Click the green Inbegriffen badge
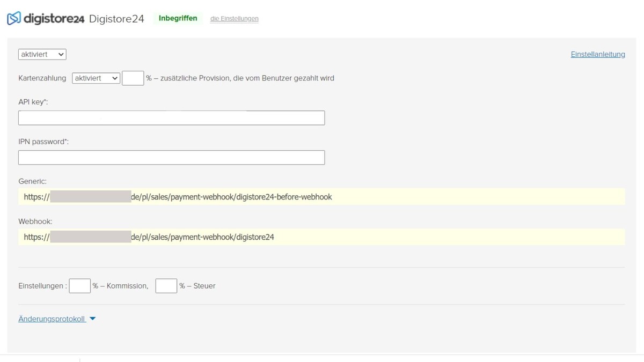 178,18
